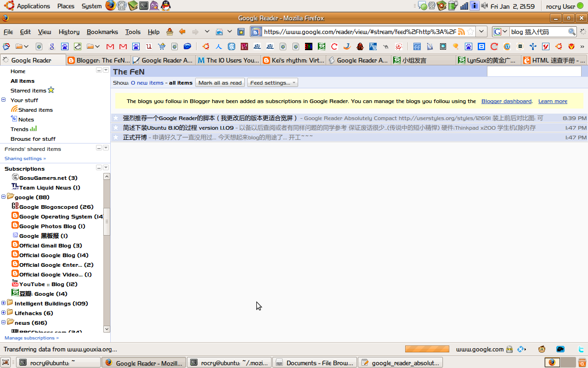The image size is (588, 368).
Task: Switch to The IO Users tab
Action: [228, 60]
